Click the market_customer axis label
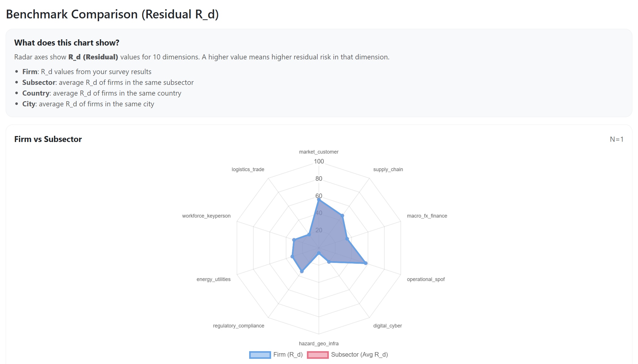Viewport: 638px width, 364px height. coord(319,152)
